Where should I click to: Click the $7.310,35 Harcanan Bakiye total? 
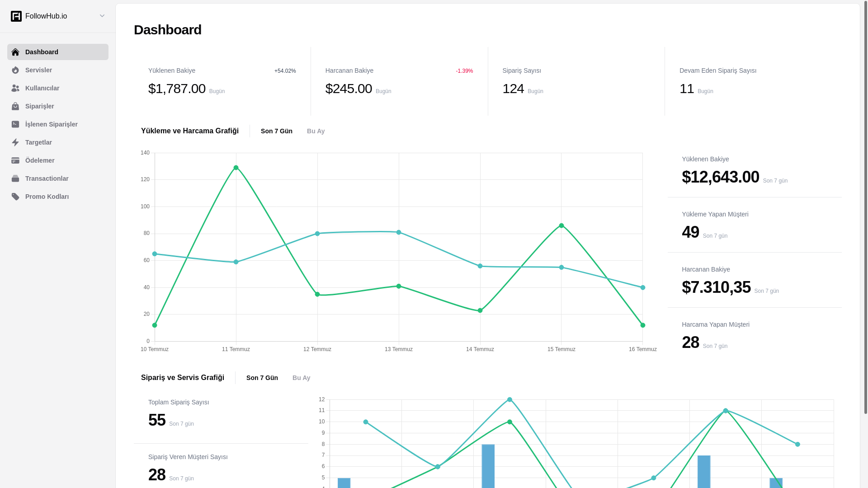pyautogui.click(x=716, y=287)
